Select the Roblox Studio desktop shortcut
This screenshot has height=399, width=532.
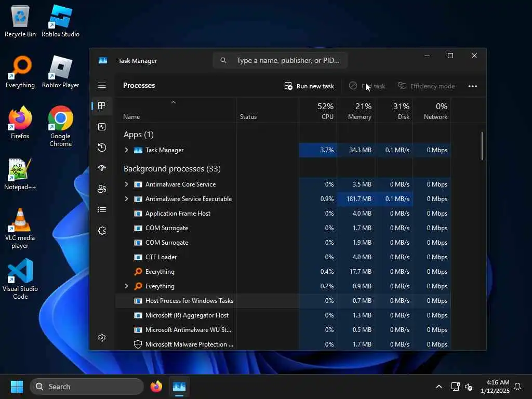(x=60, y=21)
